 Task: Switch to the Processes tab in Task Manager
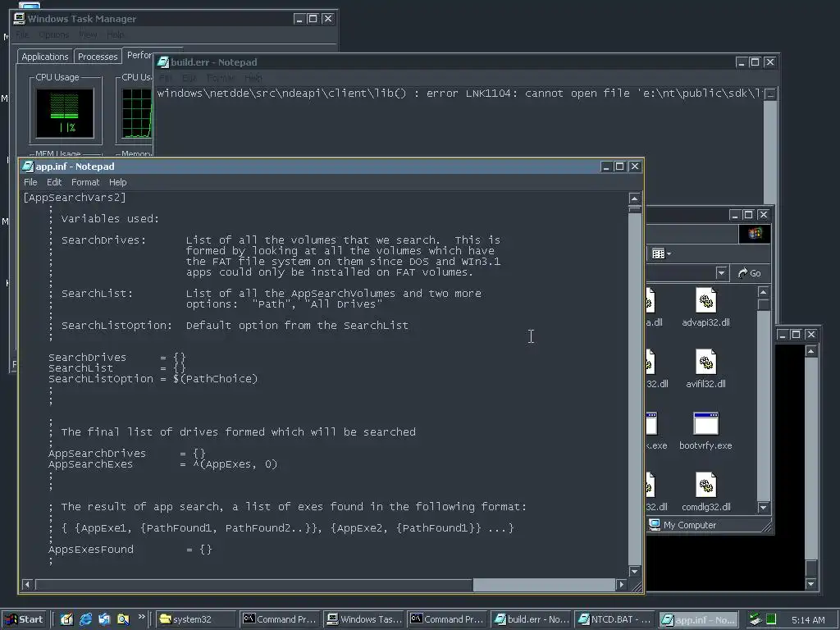98,57
